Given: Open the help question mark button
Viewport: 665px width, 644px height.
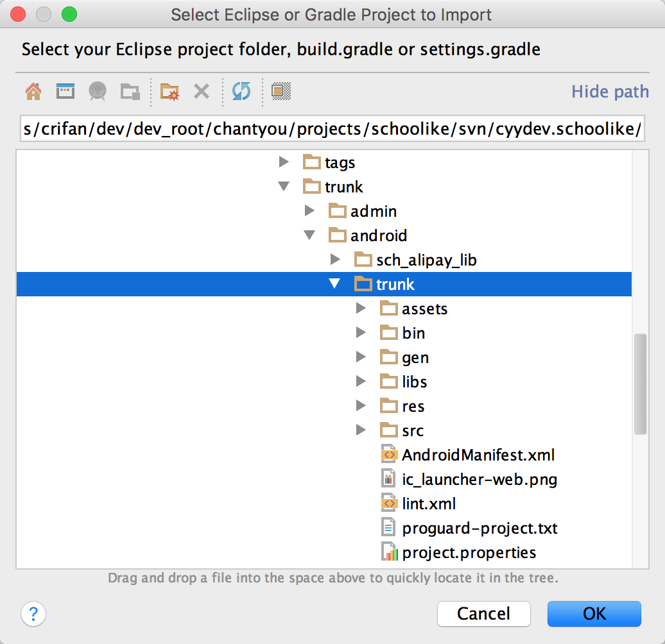Looking at the screenshot, I should coord(33,614).
